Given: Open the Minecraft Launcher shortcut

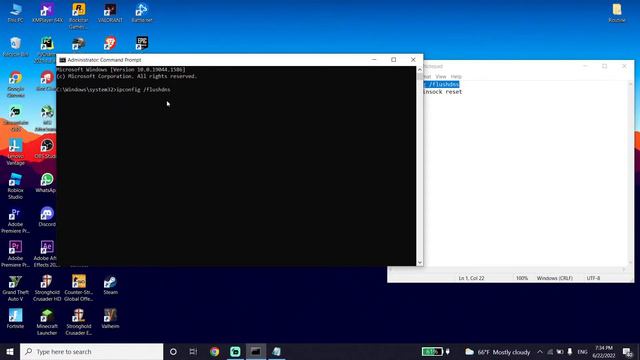Looking at the screenshot, I should pyautogui.click(x=47, y=322).
